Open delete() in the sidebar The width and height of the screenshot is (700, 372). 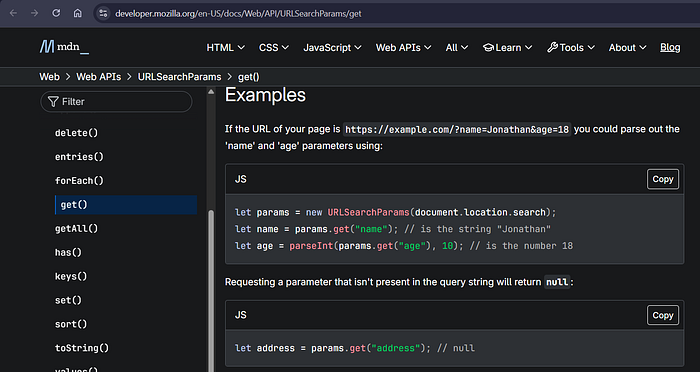(x=76, y=133)
